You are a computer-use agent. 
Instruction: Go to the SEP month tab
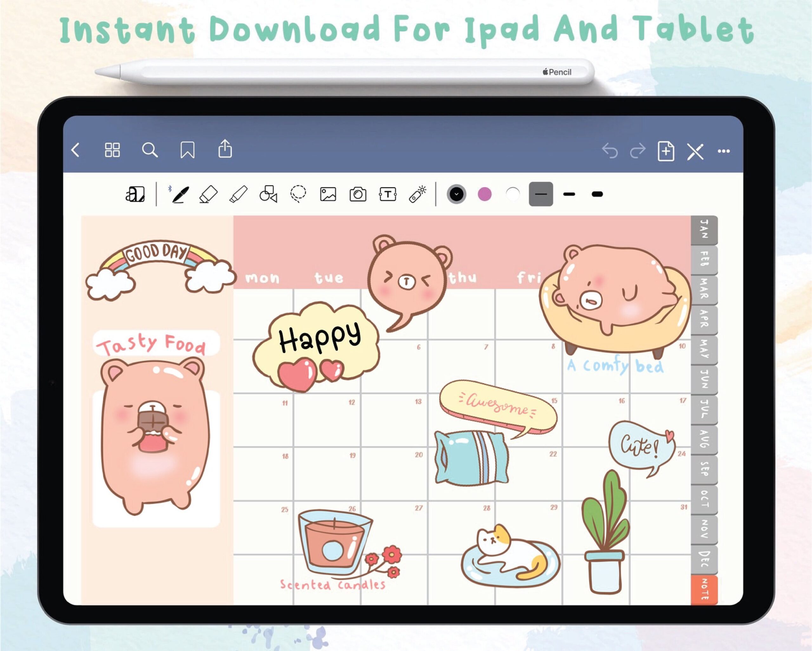704,470
